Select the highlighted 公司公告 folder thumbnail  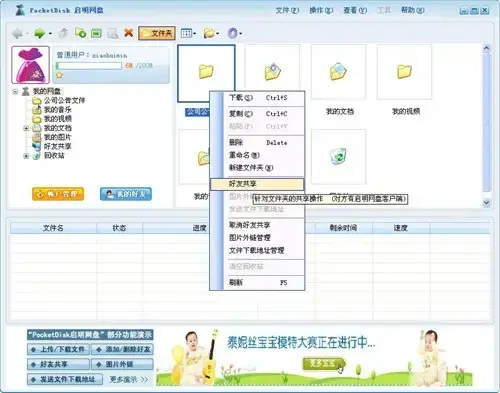(206, 73)
